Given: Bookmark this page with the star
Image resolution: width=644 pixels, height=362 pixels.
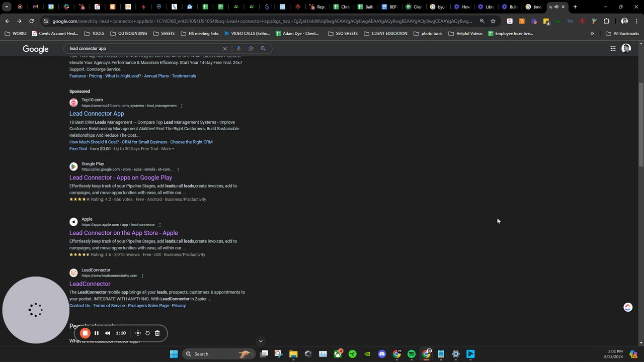Looking at the screenshot, I should point(493,21).
